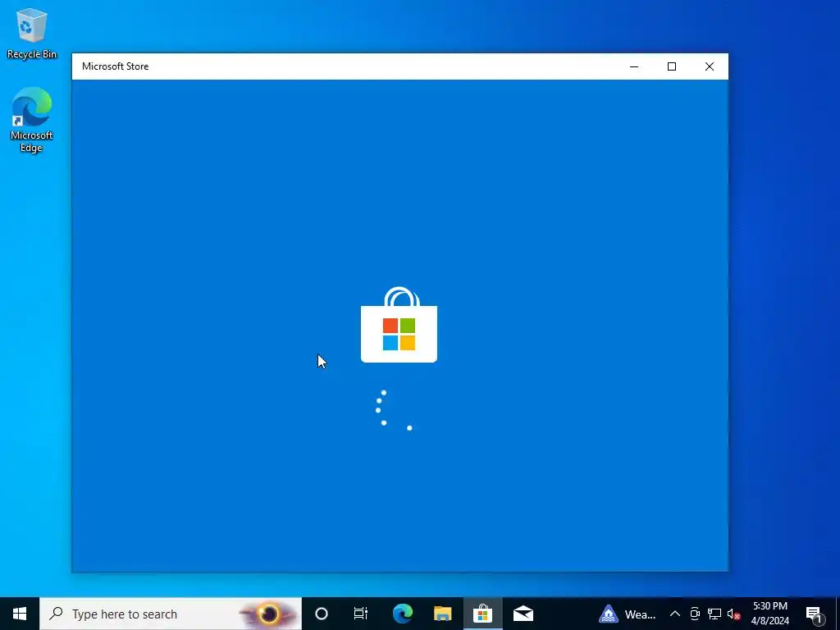Launch Microsoft Edge from the taskbar
Viewport: 840px width, 630px height.
(x=402, y=614)
